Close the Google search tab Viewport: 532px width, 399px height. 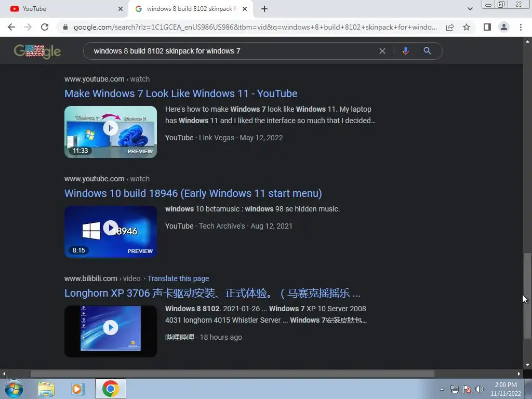point(245,9)
